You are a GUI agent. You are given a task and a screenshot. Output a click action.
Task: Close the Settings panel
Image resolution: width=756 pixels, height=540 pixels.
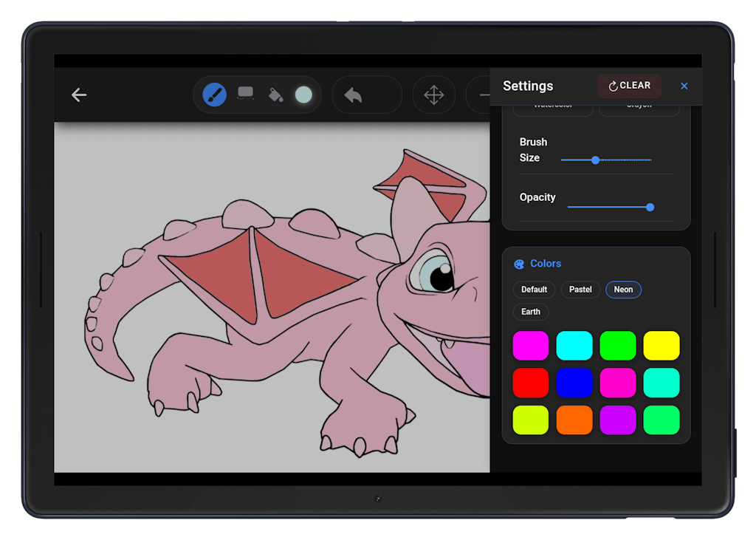coord(684,86)
